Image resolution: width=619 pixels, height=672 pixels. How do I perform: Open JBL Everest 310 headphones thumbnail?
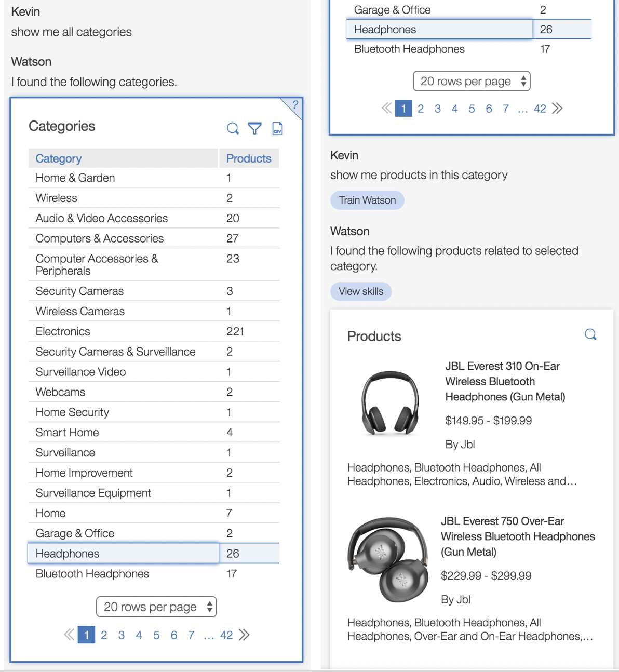390,402
